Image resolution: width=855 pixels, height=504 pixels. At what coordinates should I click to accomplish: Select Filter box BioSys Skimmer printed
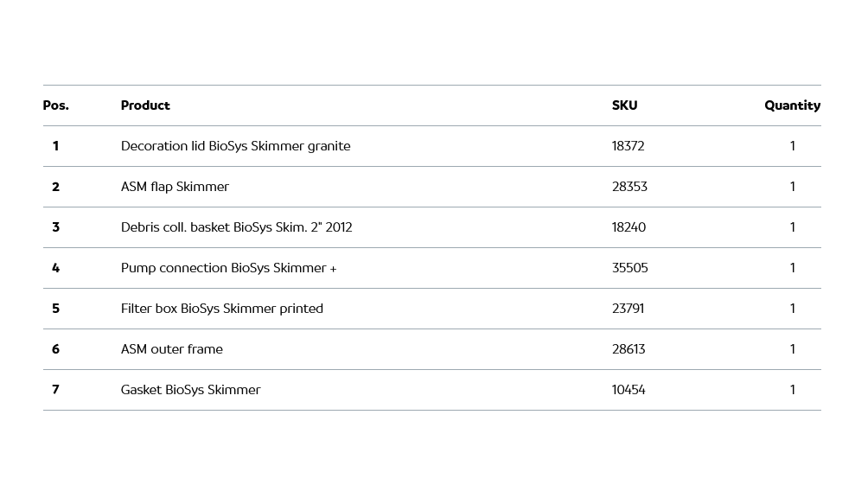coord(221,309)
